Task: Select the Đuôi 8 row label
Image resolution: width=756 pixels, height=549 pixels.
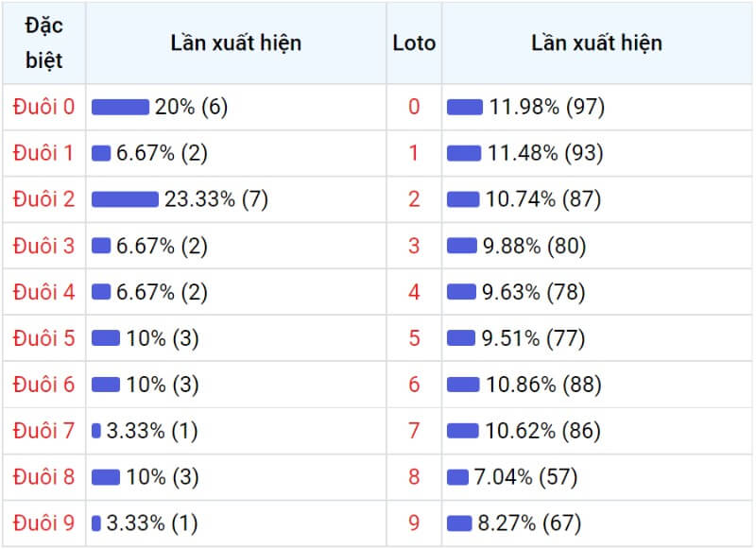Action: point(43,476)
